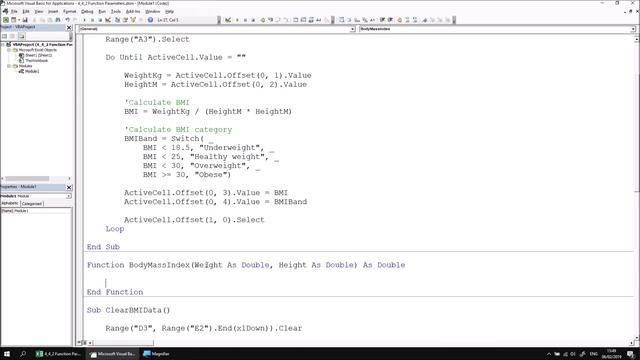Screen dimensions: 640x360
Task: Open the Format menu
Action: tap(69, 11)
